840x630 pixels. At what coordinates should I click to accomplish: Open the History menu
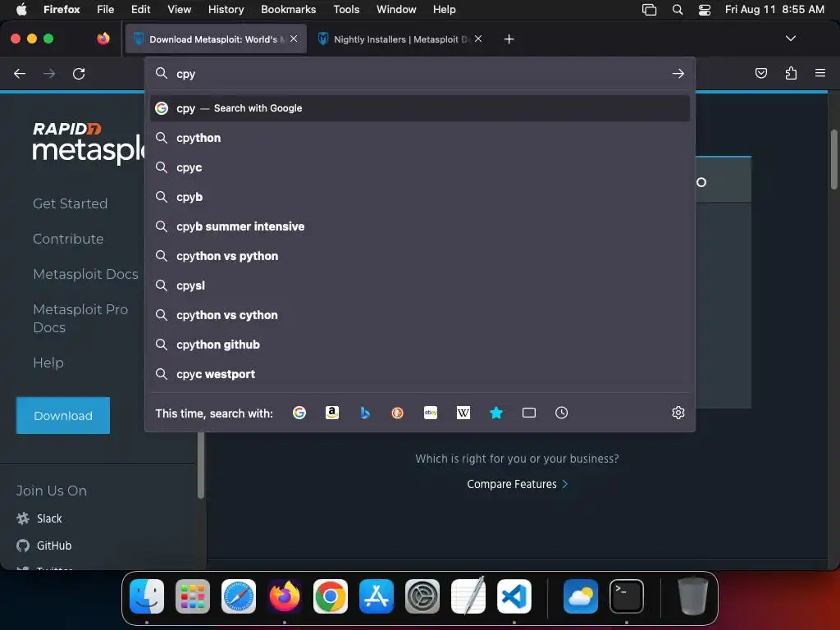[226, 9]
